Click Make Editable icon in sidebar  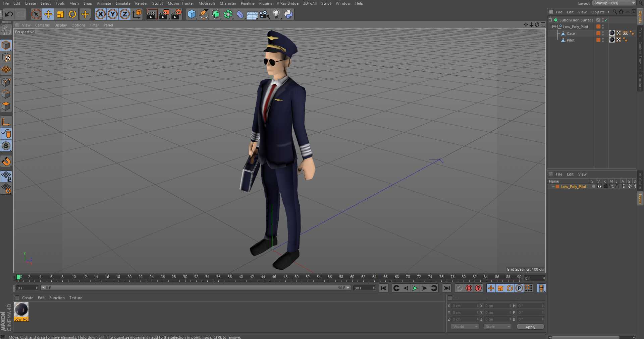(x=6, y=30)
